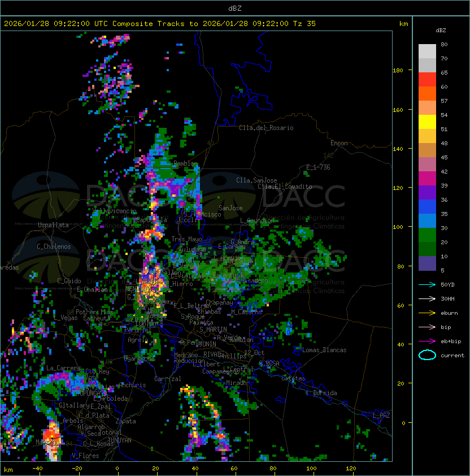The image size is (470, 476).
Task: Click the M_Caseros place label
Action: (x=246, y=311)
